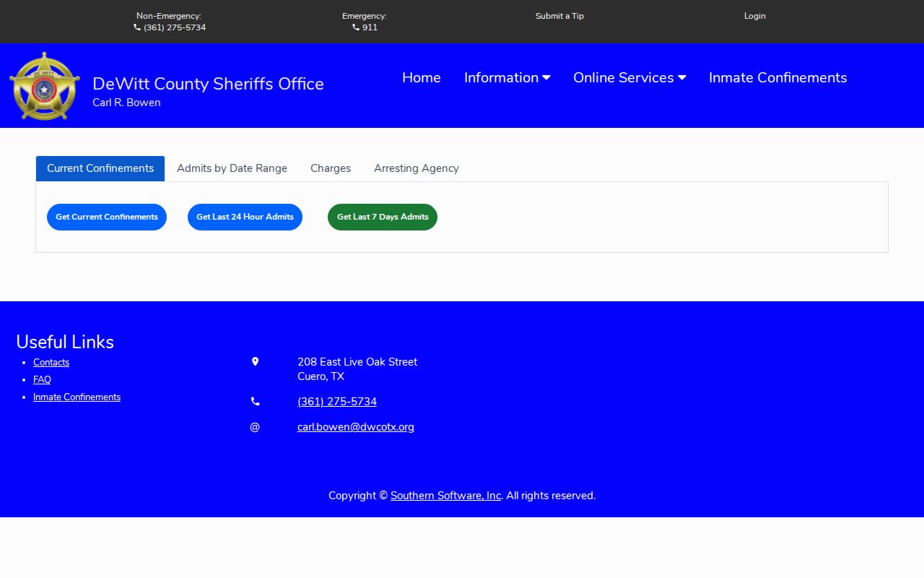Click the DeWitt County Sheriffs Office title
This screenshot has height=578, width=924.
[208, 84]
